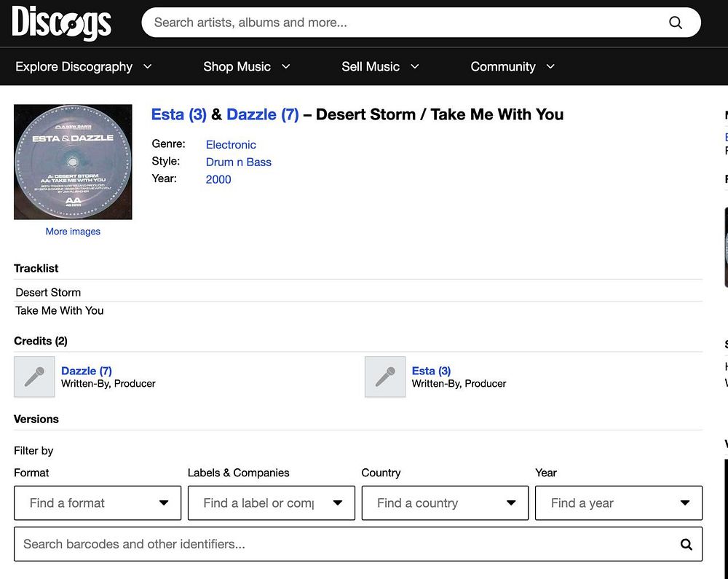Click the magnifier icon in the top search bar
The image size is (728, 579).
coord(675,23)
